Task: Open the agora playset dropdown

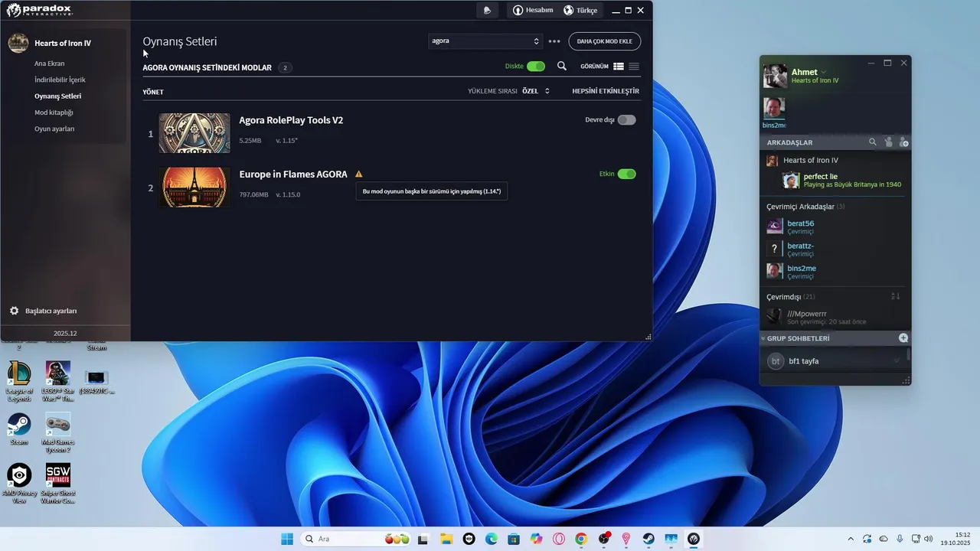Action: pyautogui.click(x=485, y=41)
